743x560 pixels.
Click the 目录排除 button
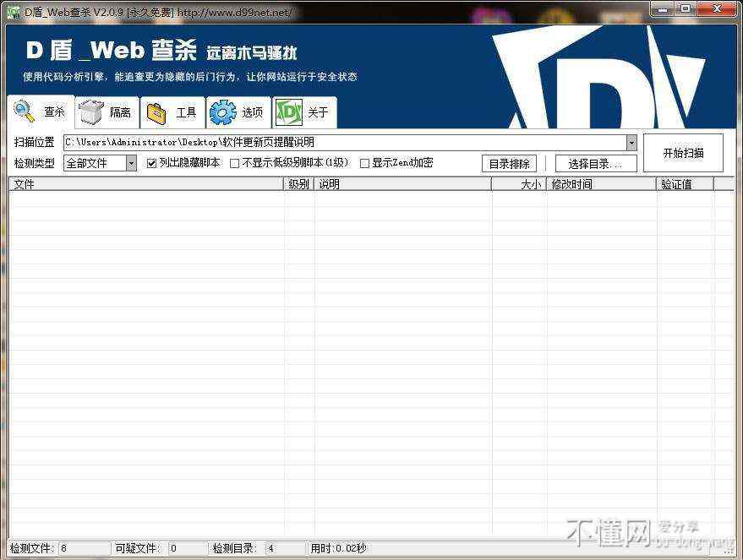510,164
